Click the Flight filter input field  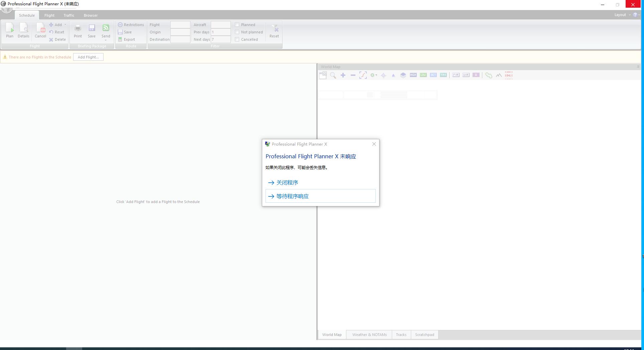180,25
